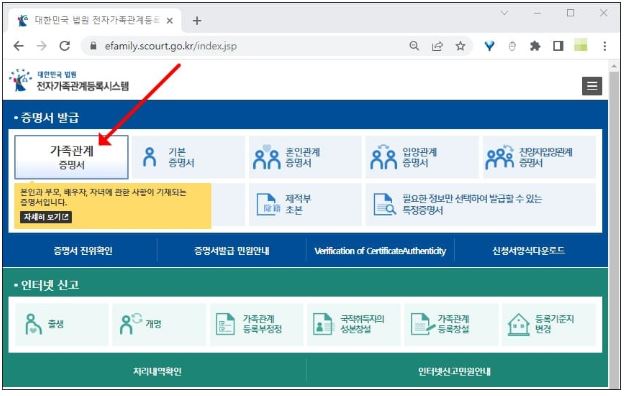The image size is (625, 396).
Task: Click the browser back arrow
Action: point(19,46)
